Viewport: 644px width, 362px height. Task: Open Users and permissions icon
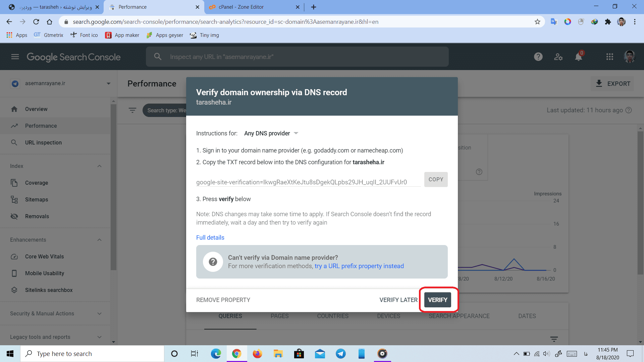pyautogui.click(x=558, y=57)
